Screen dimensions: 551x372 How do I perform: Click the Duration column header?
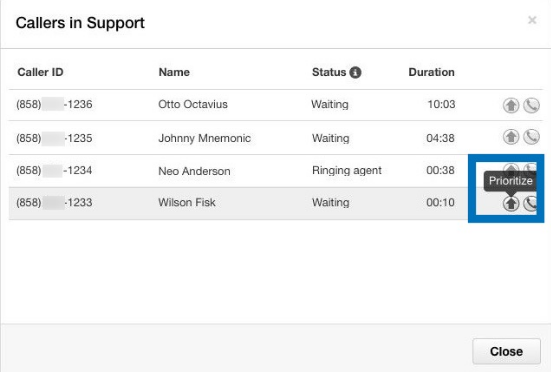click(432, 72)
